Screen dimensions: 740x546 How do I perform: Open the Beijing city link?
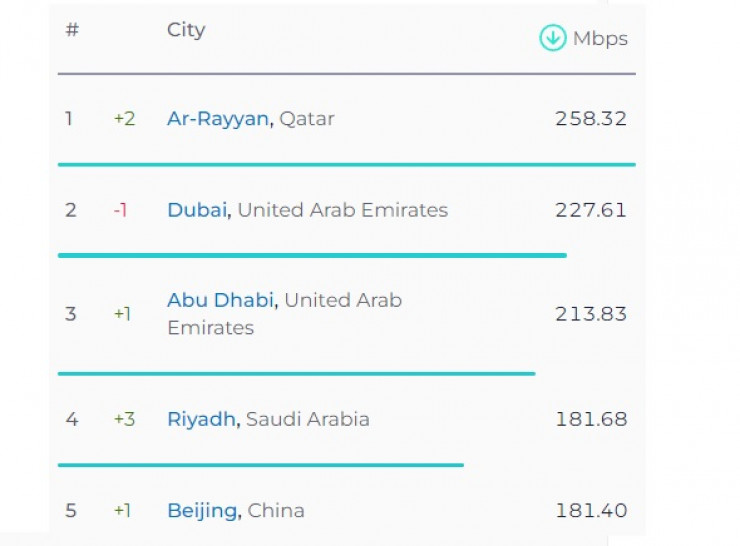click(202, 511)
